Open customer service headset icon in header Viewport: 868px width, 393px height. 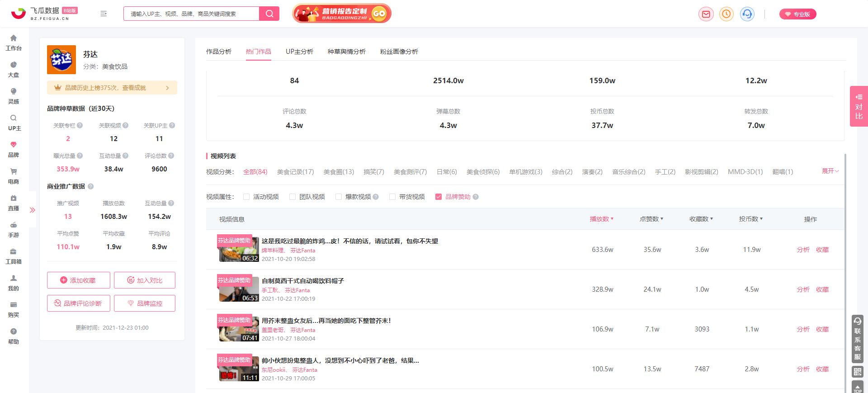(747, 14)
